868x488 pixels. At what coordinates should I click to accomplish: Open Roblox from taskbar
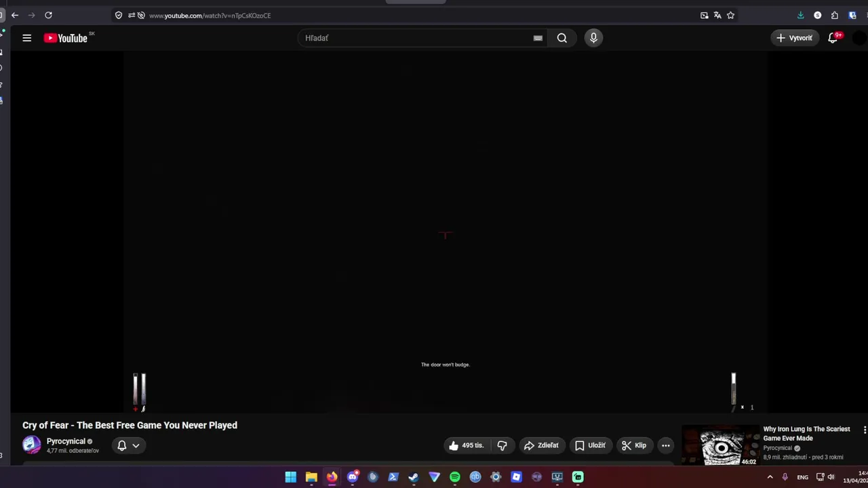[516, 477]
